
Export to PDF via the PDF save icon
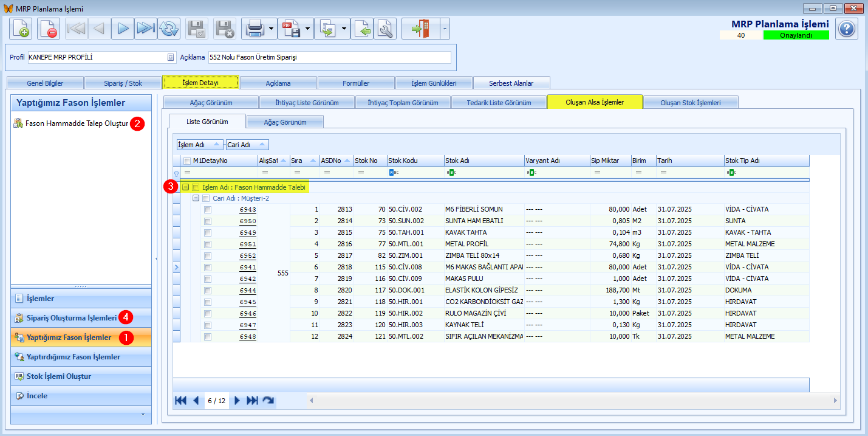[x=290, y=29]
